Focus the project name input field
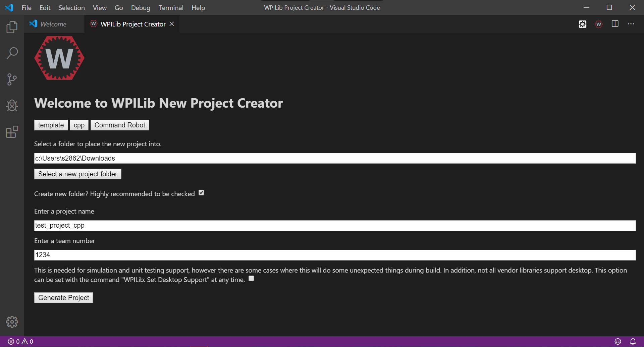 tap(335, 225)
